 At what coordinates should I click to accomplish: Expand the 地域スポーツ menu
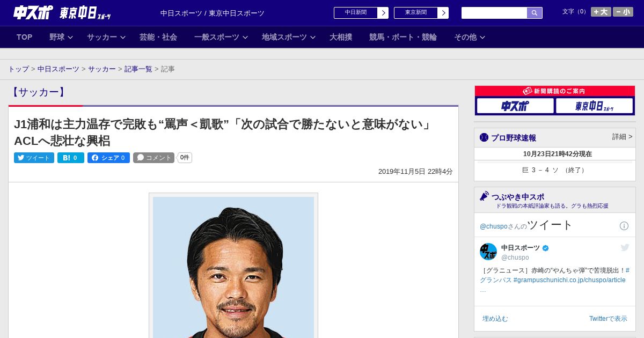289,37
